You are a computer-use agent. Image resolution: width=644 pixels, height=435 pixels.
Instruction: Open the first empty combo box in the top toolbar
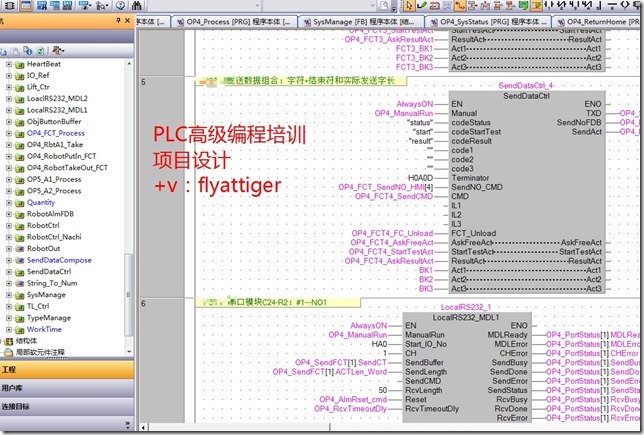click(x=204, y=5)
